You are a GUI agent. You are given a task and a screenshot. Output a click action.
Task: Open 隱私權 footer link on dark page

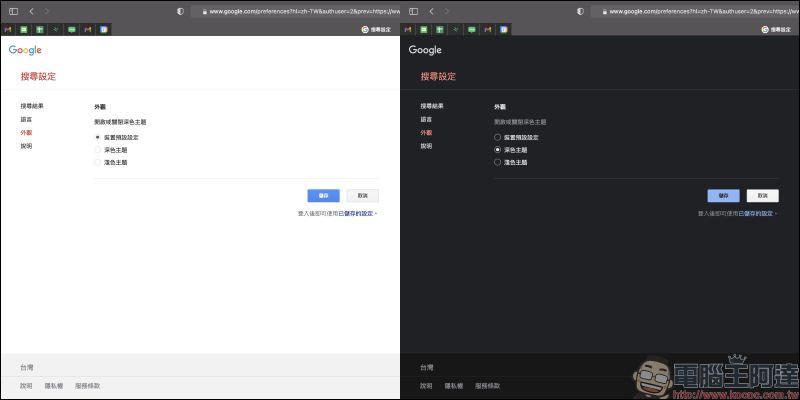coord(454,386)
